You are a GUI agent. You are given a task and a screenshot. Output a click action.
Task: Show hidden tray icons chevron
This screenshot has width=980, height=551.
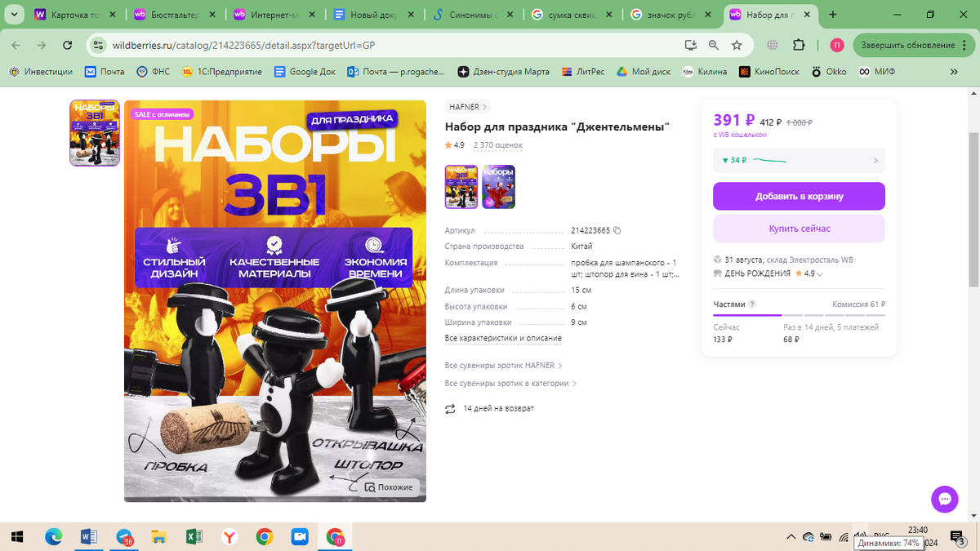click(791, 536)
